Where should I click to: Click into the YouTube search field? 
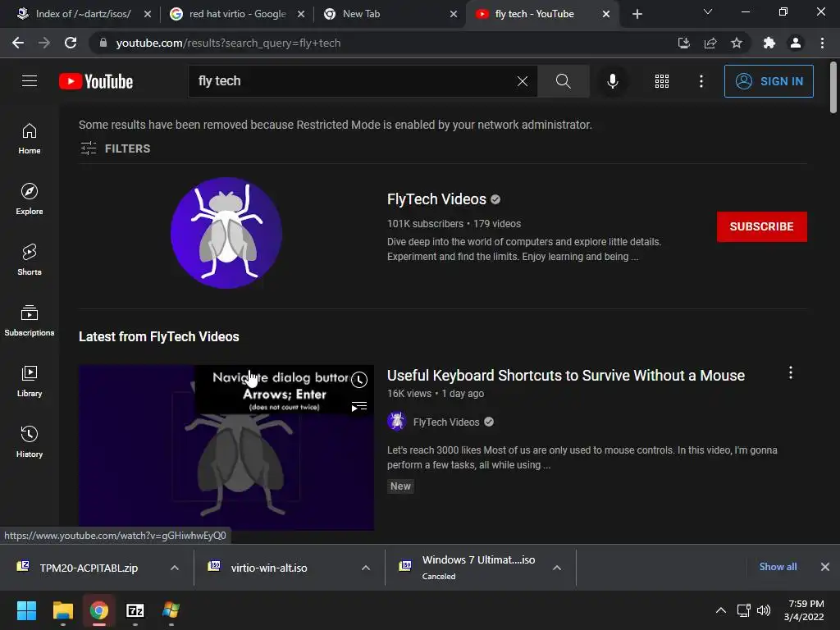354,81
